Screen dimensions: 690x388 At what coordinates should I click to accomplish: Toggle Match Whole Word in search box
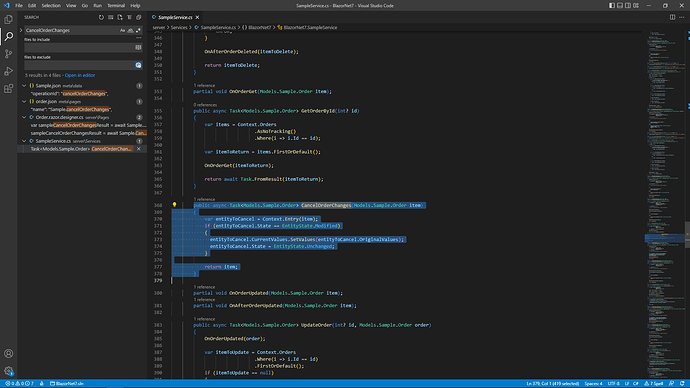coord(130,30)
